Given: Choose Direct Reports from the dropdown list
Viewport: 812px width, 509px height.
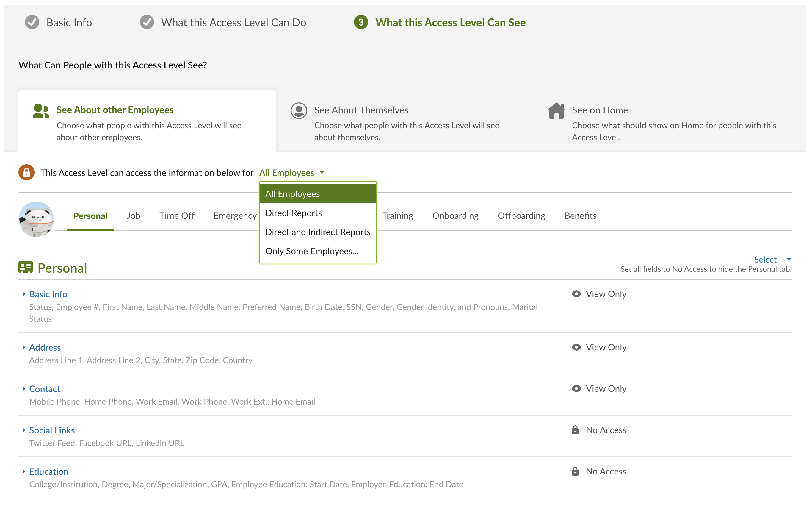Looking at the screenshot, I should pos(293,213).
